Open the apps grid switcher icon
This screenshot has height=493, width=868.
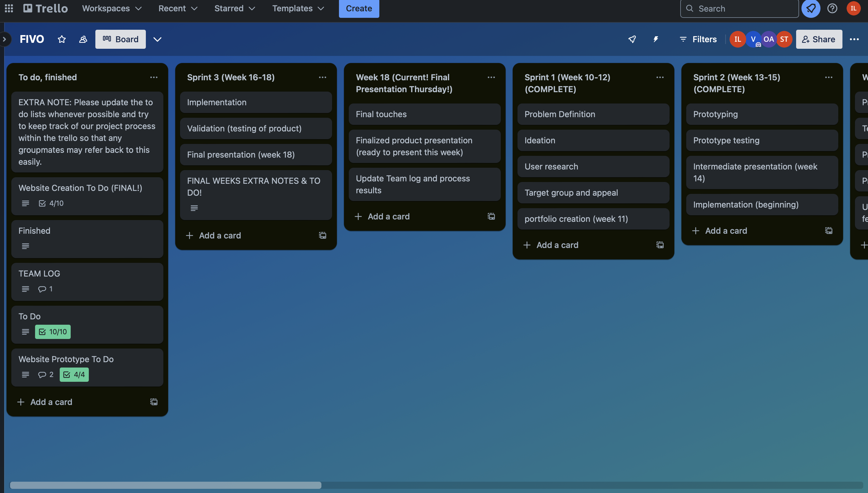coord(9,8)
